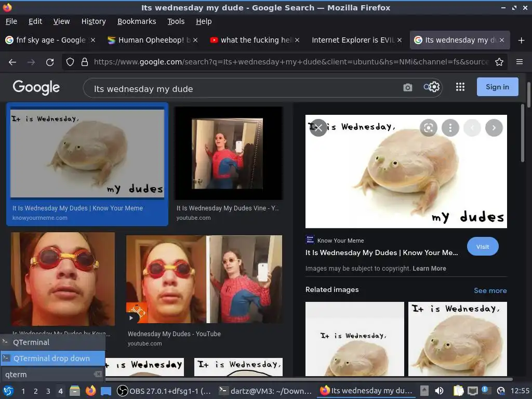Click the show desktop panel icon
The height and width of the screenshot is (399, 532).
pyautogui.click(x=106, y=391)
